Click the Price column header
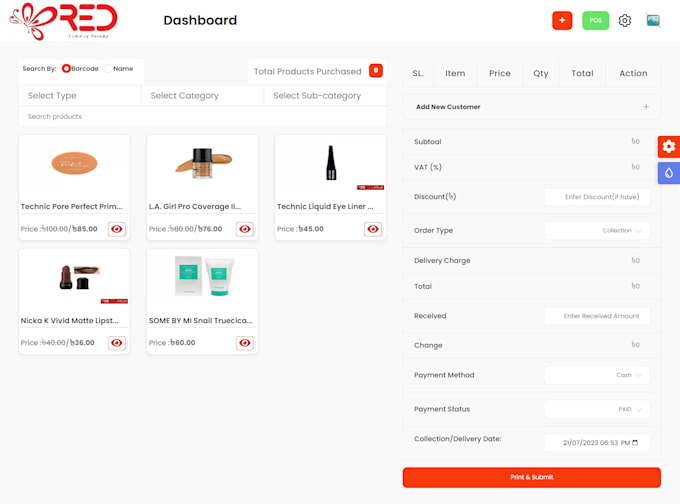This screenshot has width=680, height=504. 500,73
